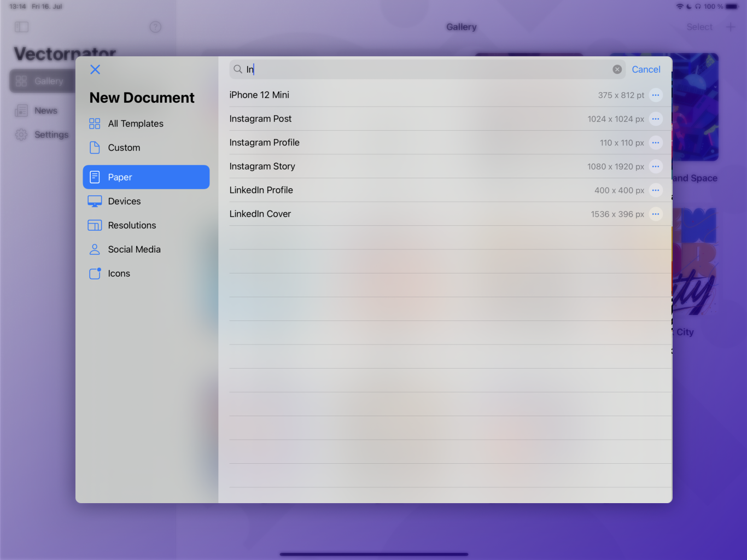Open more options for Instagram Story
747x560 pixels.
[x=655, y=166]
